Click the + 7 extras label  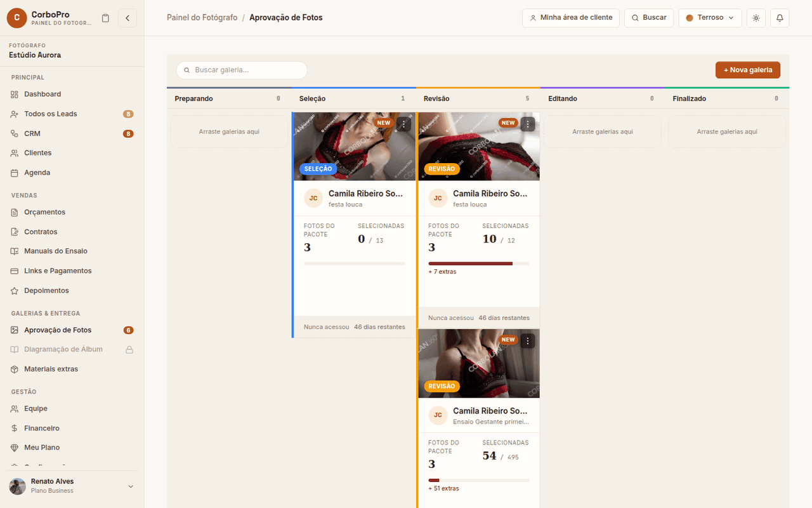(442, 272)
